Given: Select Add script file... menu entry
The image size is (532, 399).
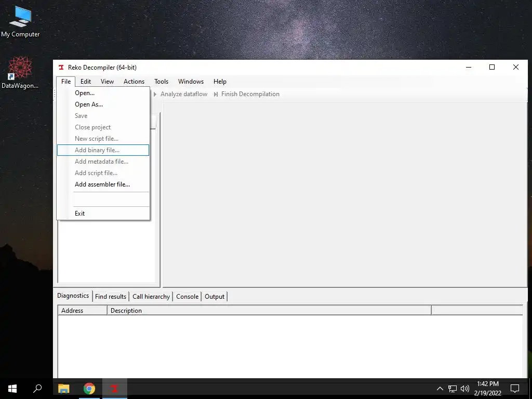Looking at the screenshot, I should [x=103, y=173].
